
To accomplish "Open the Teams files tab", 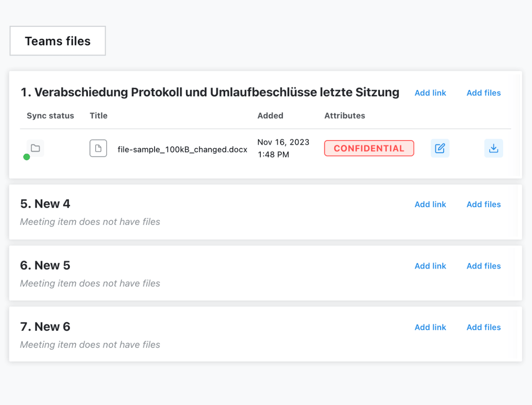I will click(58, 41).
